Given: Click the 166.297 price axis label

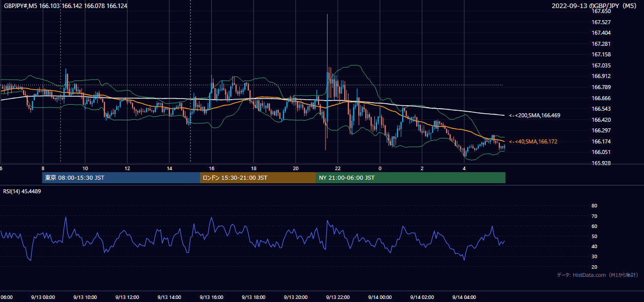Looking at the screenshot, I should (x=601, y=130).
